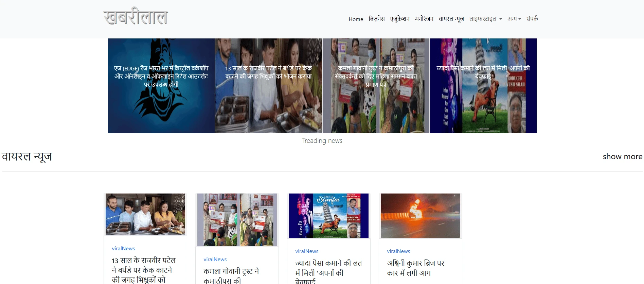
Task: Open the Bewafai movie poster card image
Action: click(x=328, y=216)
